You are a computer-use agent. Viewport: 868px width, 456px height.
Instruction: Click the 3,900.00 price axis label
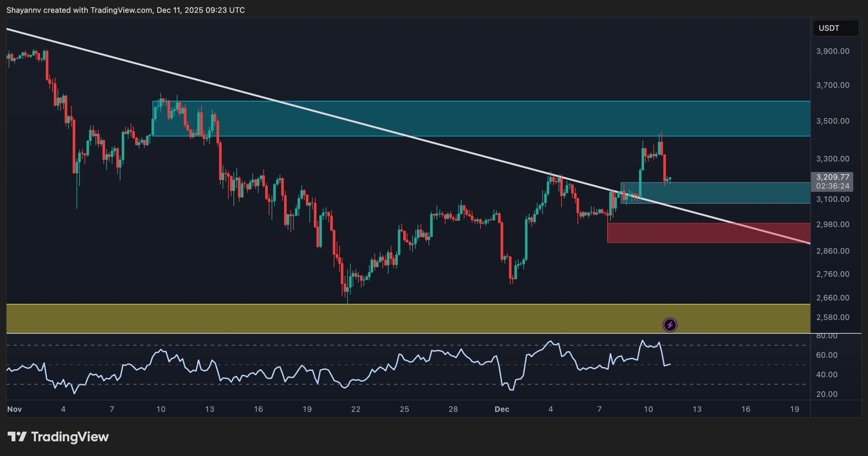[x=832, y=51]
